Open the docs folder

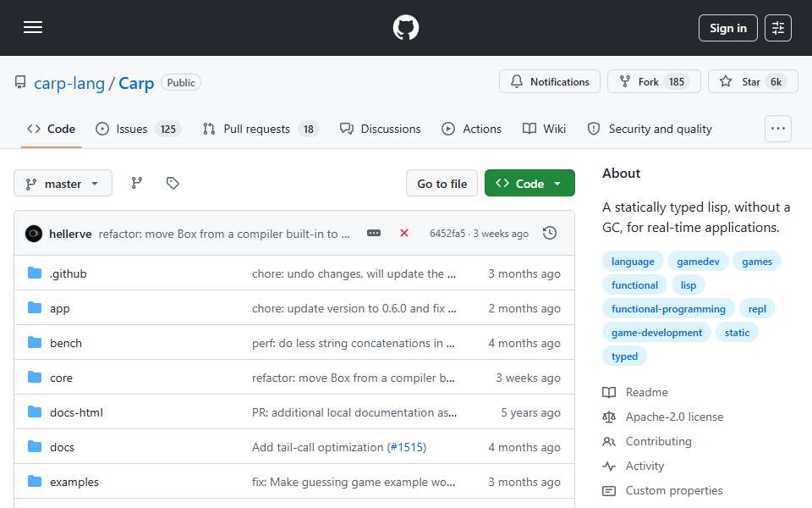(62, 447)
